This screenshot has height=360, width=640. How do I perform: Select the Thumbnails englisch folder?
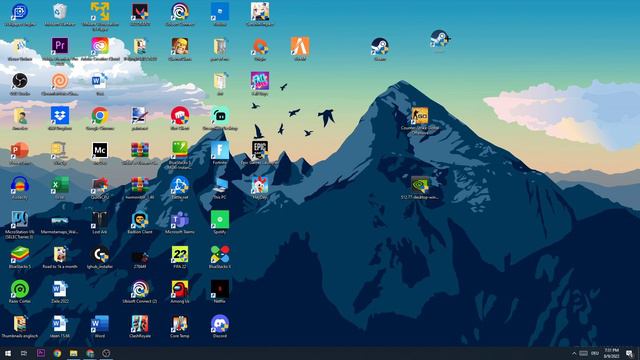tap(20, 324)
